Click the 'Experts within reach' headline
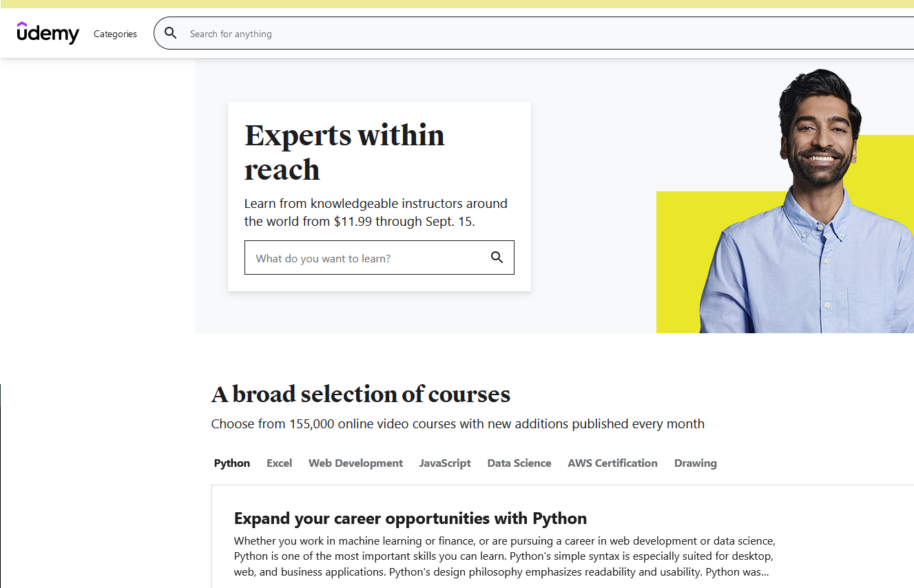This screenshot has width=914, height=588. click(344, 152)
